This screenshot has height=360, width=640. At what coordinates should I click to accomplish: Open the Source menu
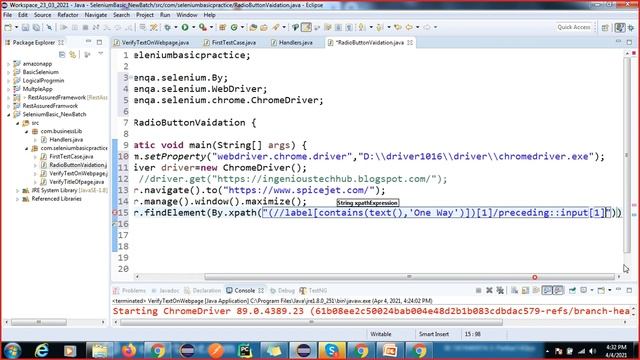(42, 15)
